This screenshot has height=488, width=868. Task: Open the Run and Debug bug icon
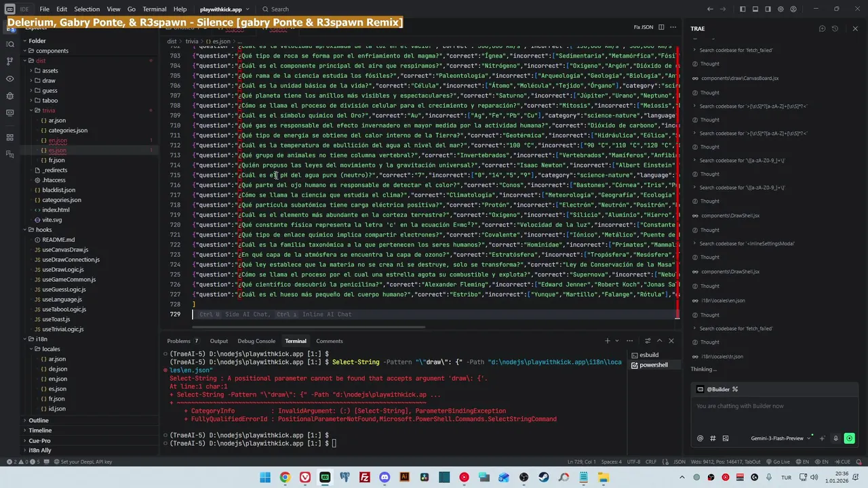tap(9, 96)
